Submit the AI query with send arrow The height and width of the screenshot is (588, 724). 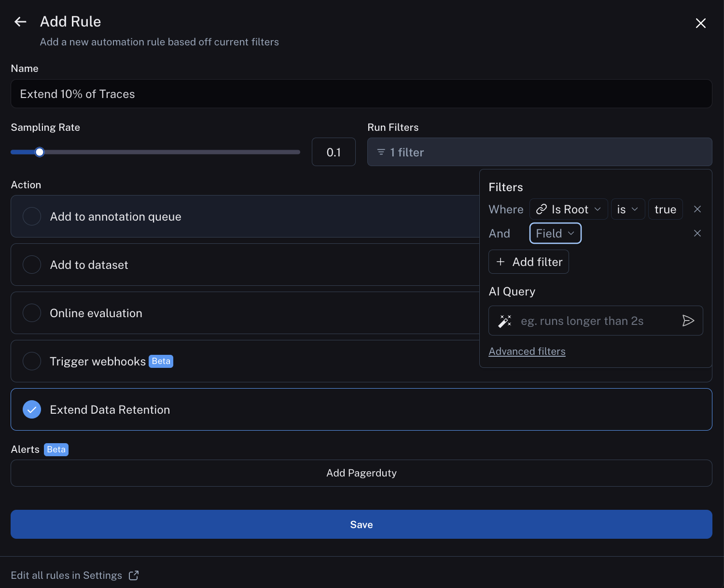tap(688, 321)
